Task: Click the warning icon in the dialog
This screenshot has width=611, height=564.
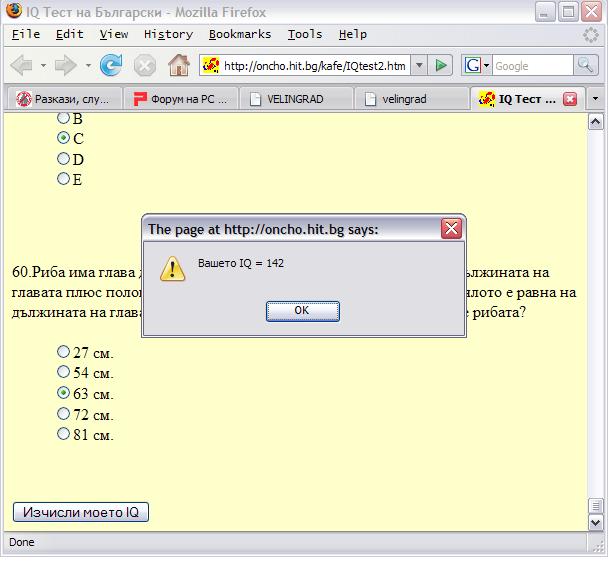Action: tap(172, 269)
